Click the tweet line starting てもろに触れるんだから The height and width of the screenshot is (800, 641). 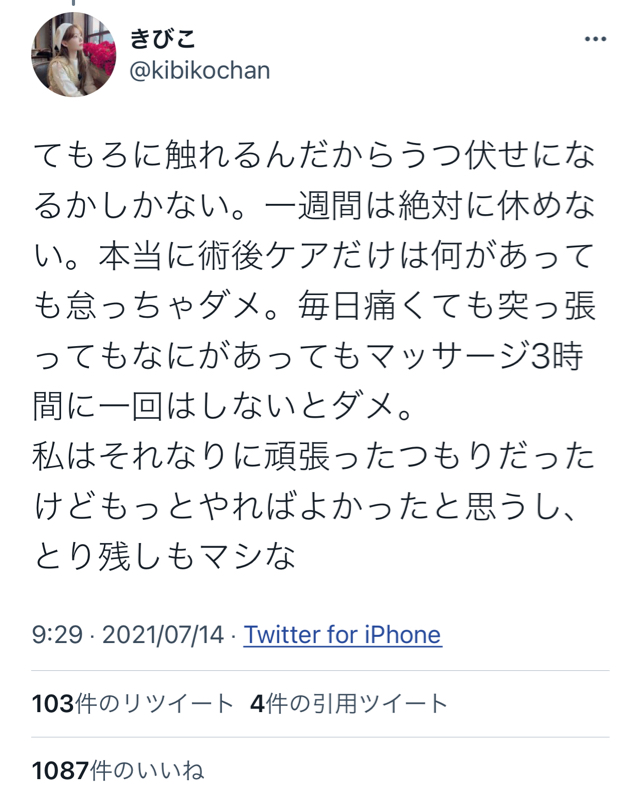tap(315, 156)
